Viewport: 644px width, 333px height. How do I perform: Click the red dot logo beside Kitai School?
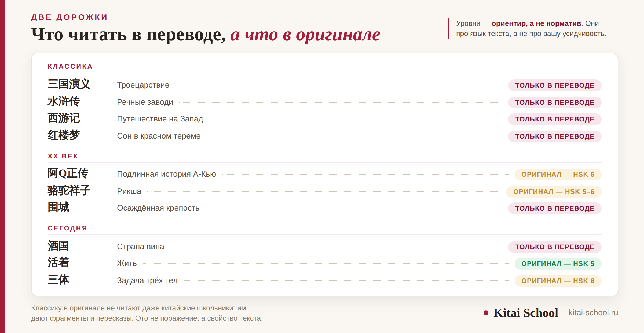click(486, 313)
